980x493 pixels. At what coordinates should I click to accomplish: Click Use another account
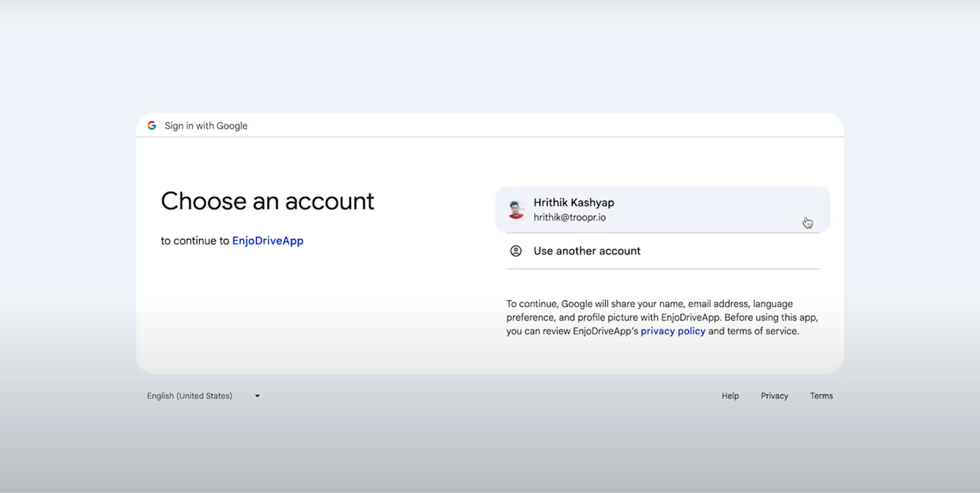(x=663, y=251)
